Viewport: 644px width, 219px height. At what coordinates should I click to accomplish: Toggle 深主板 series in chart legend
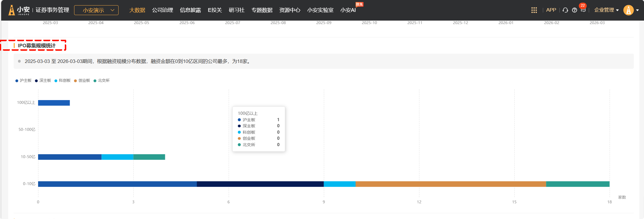[43, 81]
